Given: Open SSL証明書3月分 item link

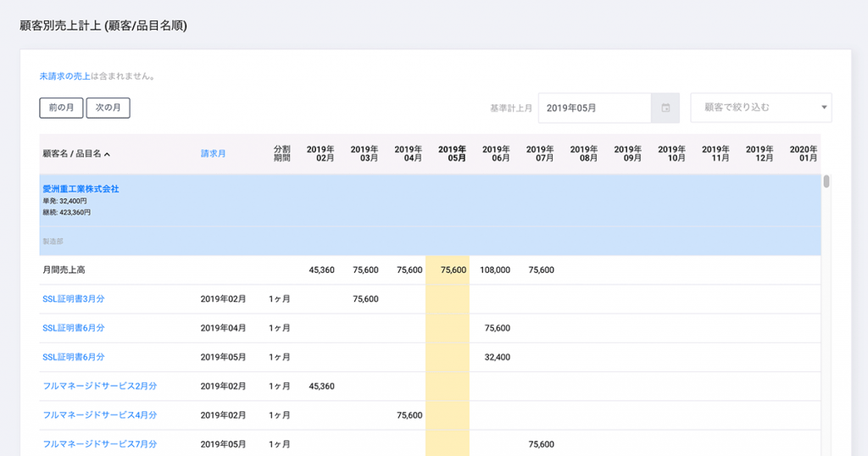Looking at the screenshot, I should (x=74, y=299).
